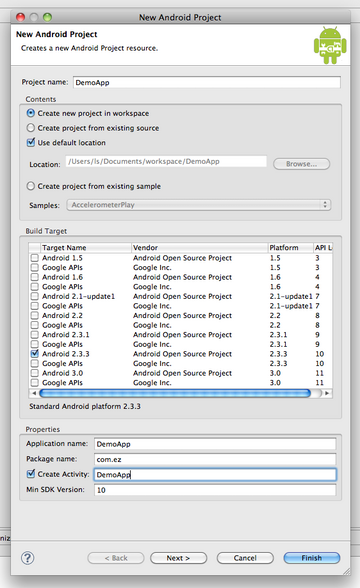Check the Android 2.3.1 target checkbox
Screen dimensions: 360x588
click(34, 334)
